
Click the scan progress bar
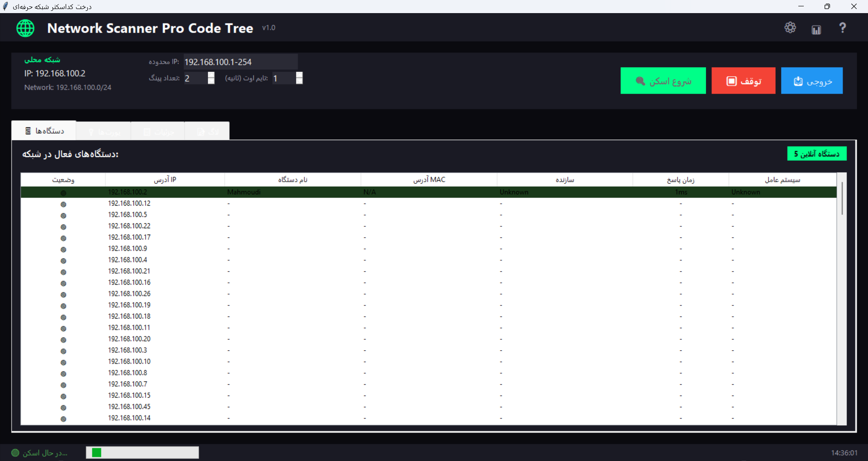click(x=142, y=452)
